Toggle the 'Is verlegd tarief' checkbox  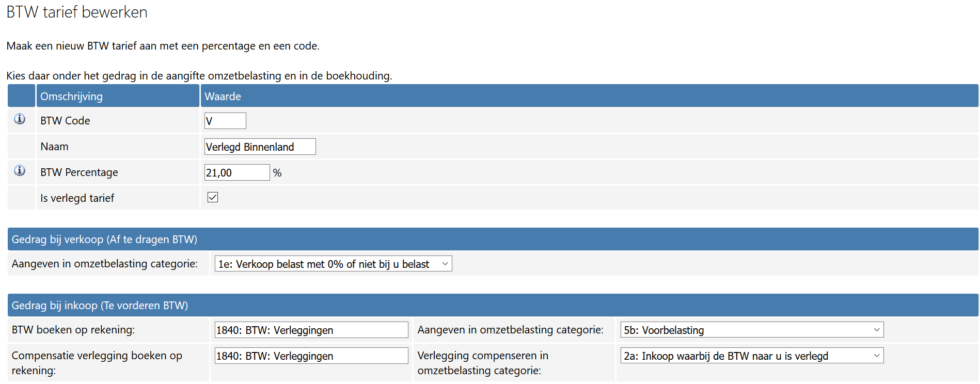click(x=213, y=197)
